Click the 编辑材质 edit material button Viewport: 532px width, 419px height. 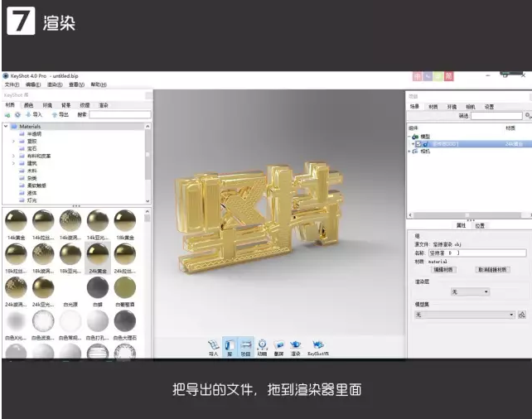pos(443,270)
